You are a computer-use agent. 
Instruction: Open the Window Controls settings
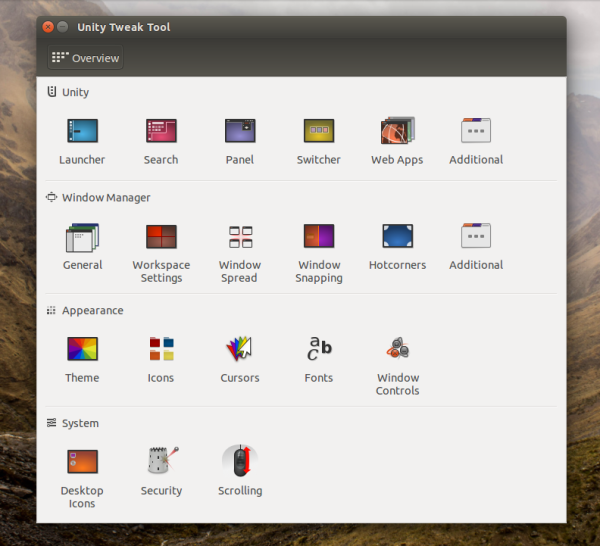point(397,349)
